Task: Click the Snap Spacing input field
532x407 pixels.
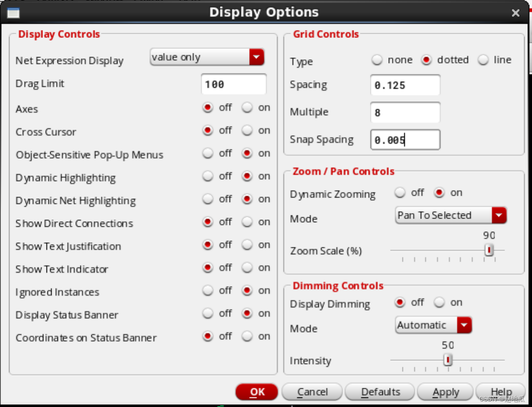Action: [x=405, y=140]
